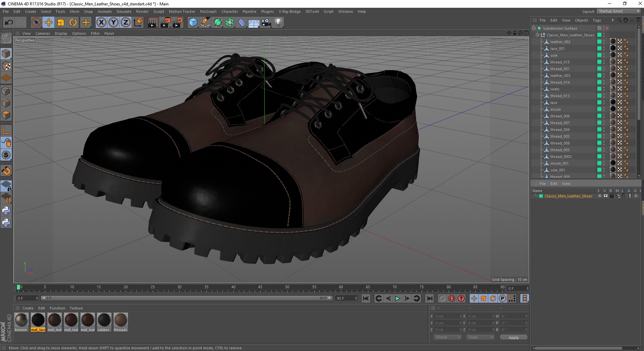Select the Live Selection tool
Image resolution: width=644 pixels, height=351 pixels.
(36, 23)
